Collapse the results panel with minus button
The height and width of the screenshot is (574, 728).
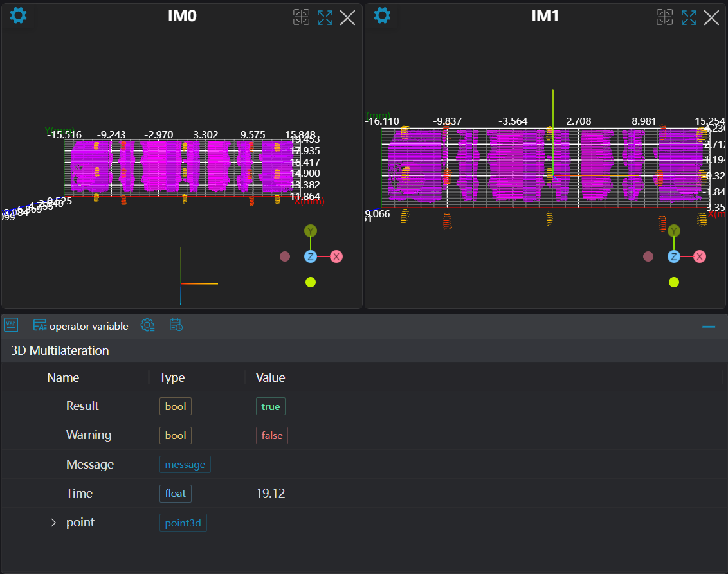[x=709, y=327]
